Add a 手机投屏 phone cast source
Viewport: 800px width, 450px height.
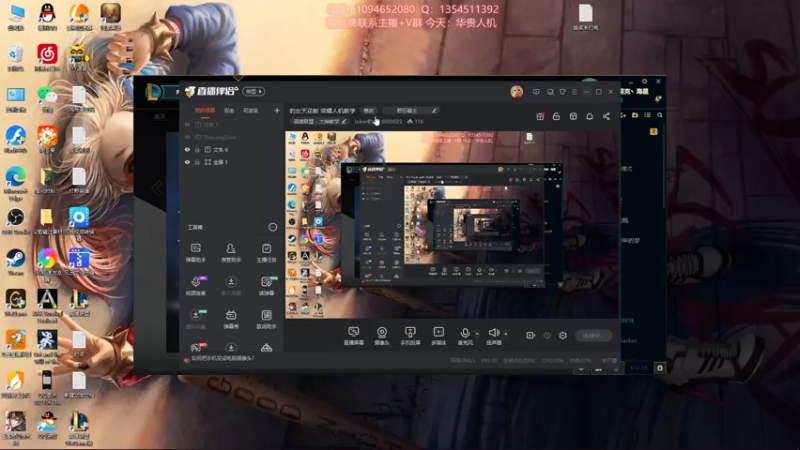coord(410,336)
